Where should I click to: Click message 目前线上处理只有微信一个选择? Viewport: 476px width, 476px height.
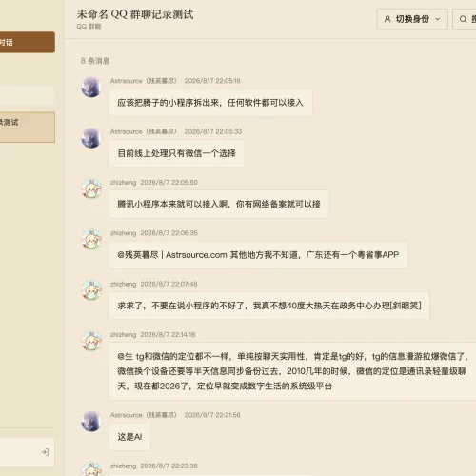pyautogui.click(x=177, y=153)
